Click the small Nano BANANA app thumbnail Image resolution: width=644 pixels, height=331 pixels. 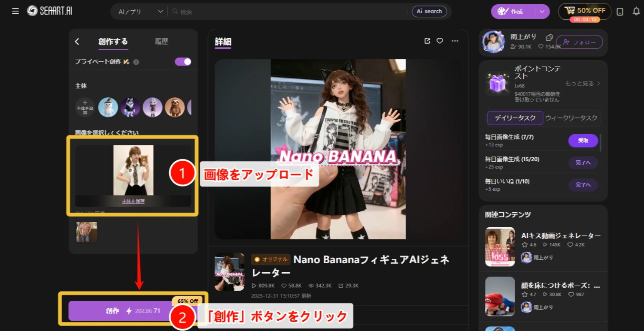pyautogui.click(x=230, y=272)
